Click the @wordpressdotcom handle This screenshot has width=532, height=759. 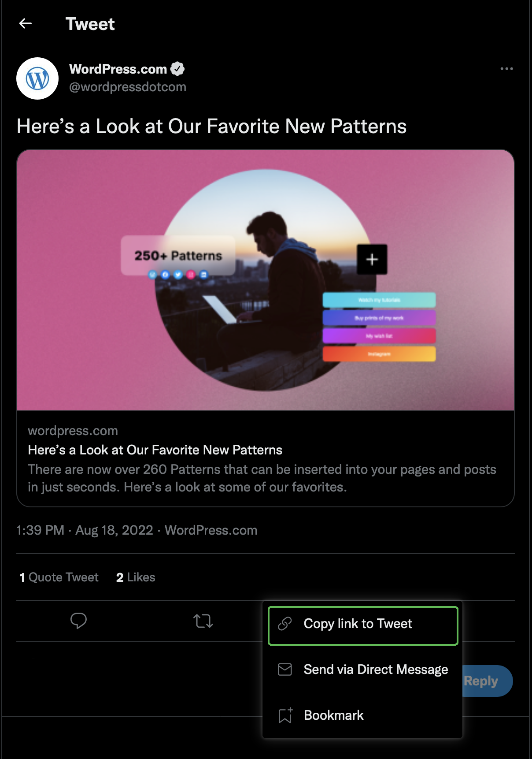point(128,87)
